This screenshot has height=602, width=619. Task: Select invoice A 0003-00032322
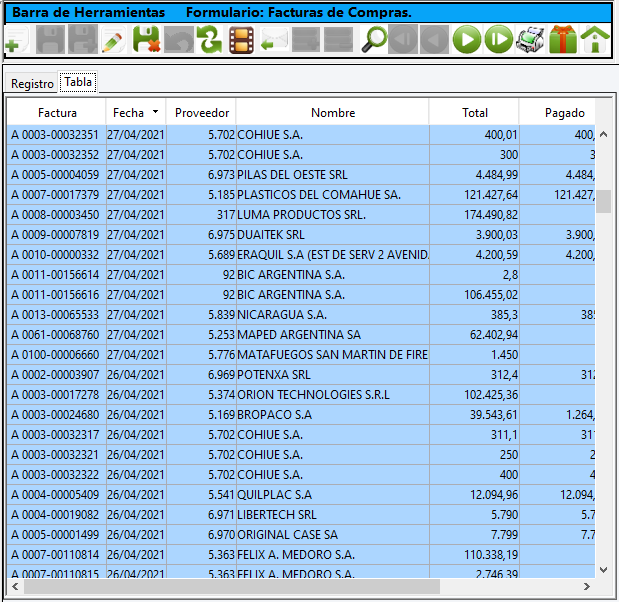coord(56,475)
